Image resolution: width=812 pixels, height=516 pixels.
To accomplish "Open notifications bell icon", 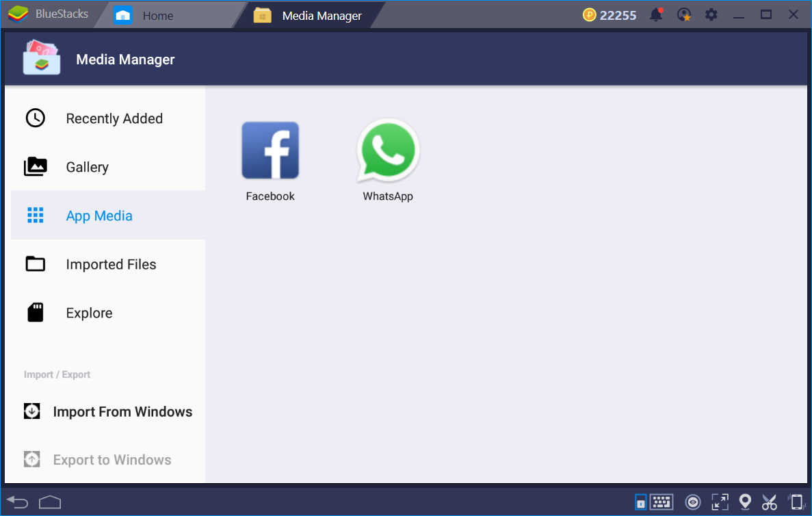I will pyautogui.click(x=656, y=14).
